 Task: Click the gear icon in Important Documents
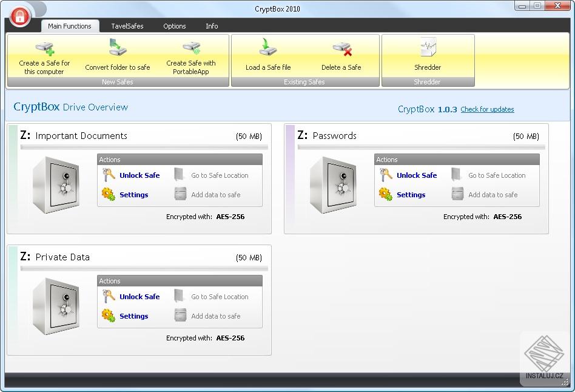108,194
